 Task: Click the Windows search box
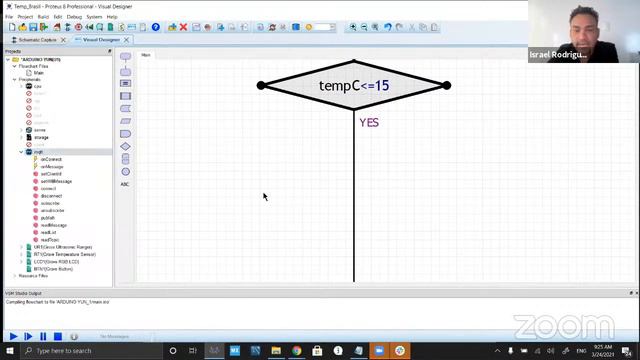pyautogui.click(x=91, y=351)
